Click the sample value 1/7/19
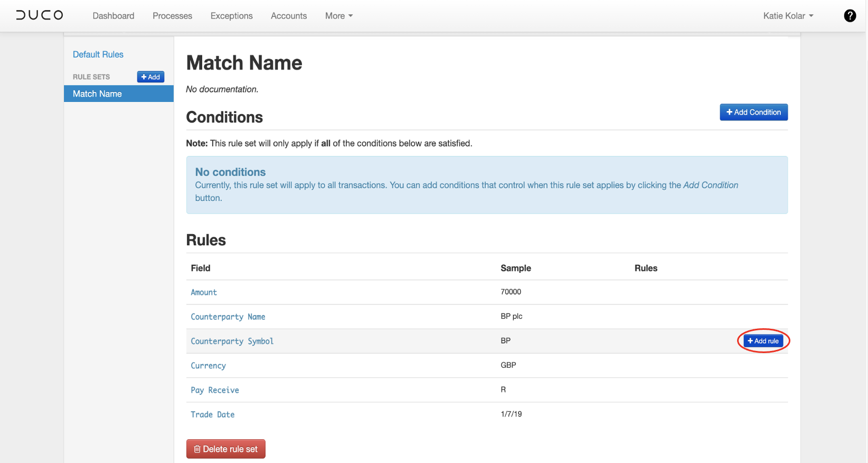 (511, 414)
